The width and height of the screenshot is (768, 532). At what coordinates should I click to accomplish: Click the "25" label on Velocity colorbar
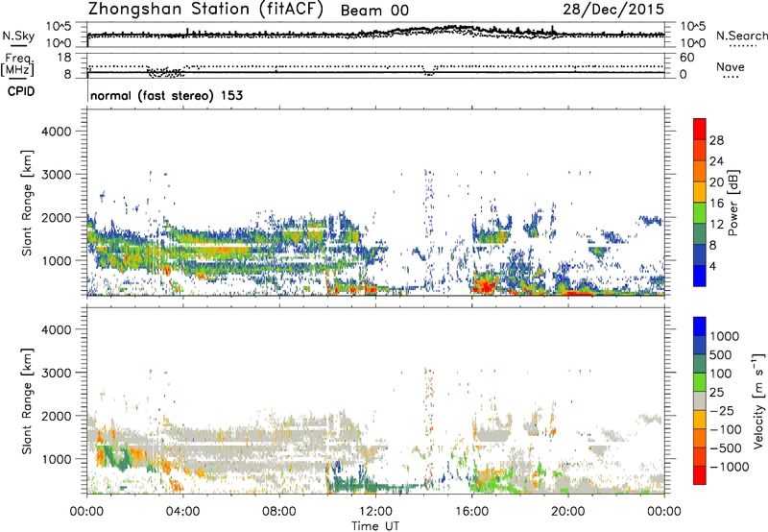[717, 393]
